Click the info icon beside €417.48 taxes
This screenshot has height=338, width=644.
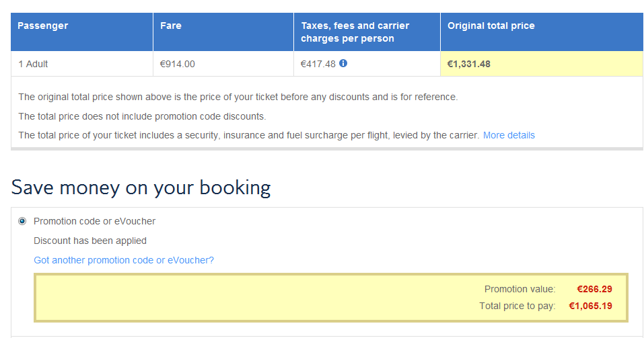(x=343, y=63)
